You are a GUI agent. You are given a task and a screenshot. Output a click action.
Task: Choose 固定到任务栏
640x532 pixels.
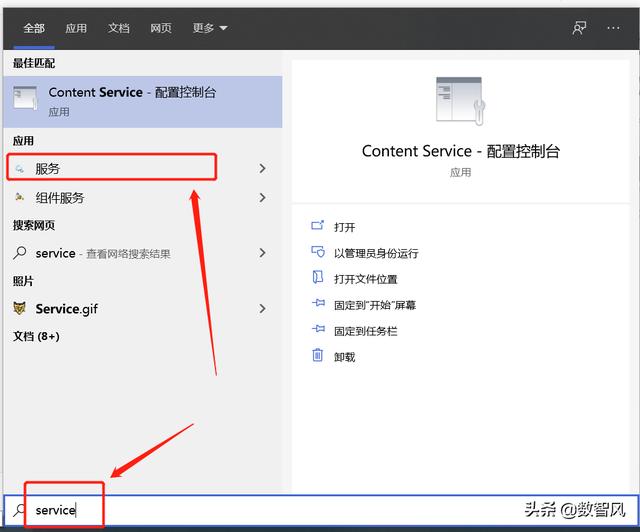coord(365,331)
